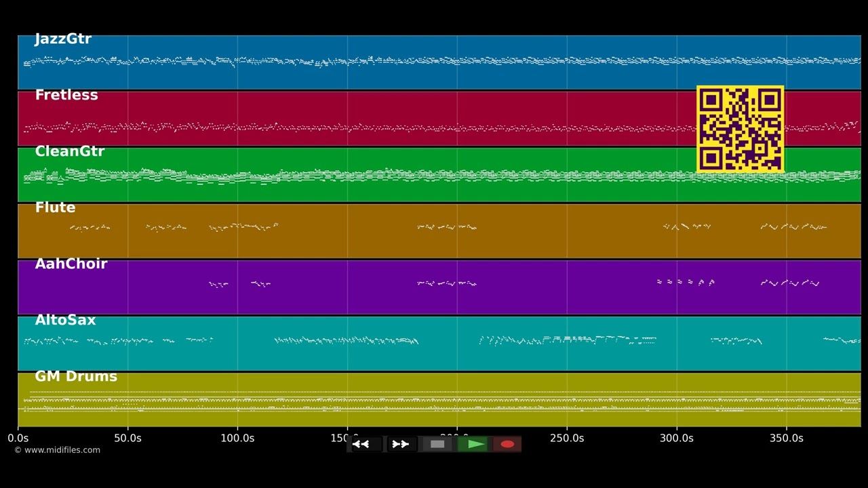Start playback with the green play button
This screenshot has height=488, width=868.
point(473,444)
